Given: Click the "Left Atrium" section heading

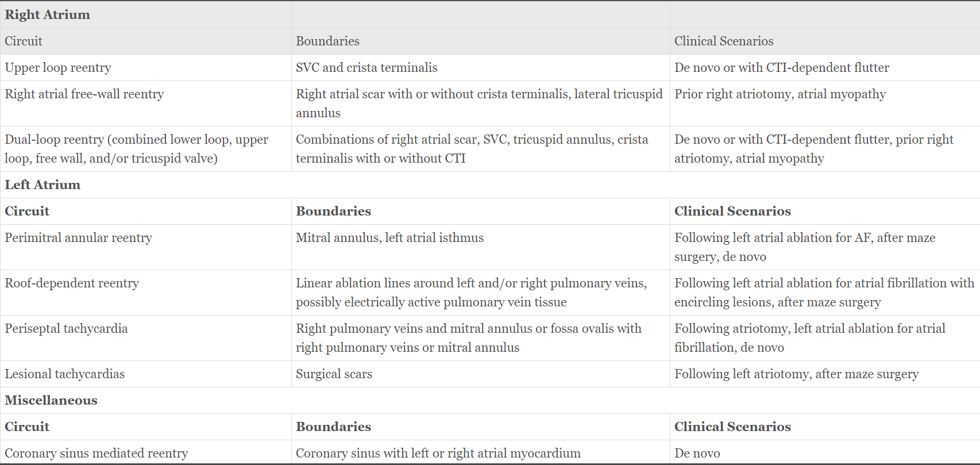Looking at the screenshot, I should click(43, 185).
